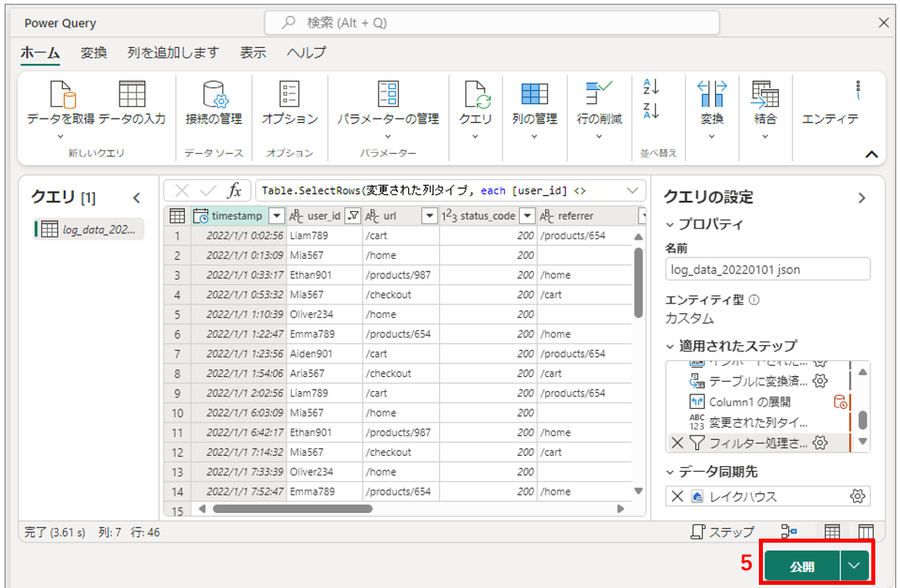Click the 公開 (Publish) button
Screen dimensions: 900x588
point(803,566)
